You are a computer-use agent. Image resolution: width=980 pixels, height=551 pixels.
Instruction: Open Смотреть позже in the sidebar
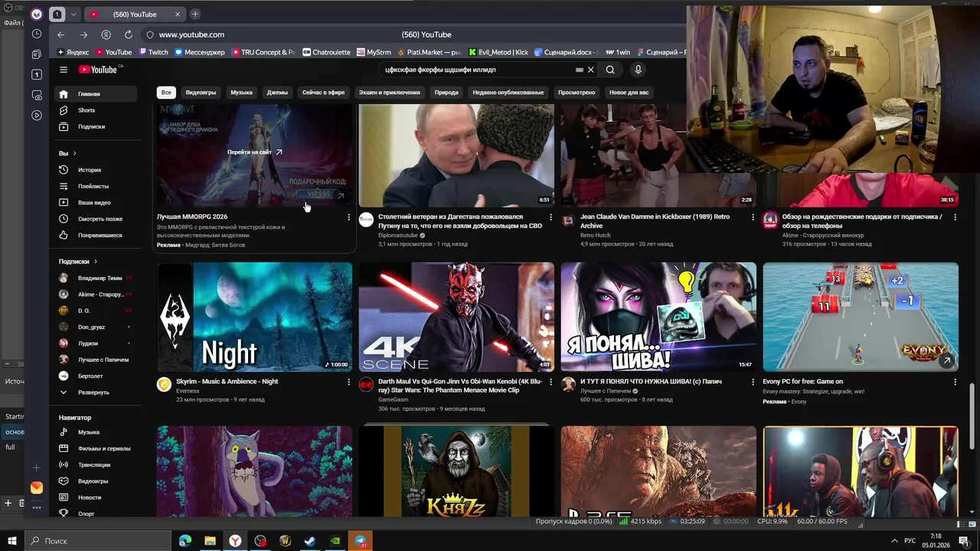click(96, 219)
